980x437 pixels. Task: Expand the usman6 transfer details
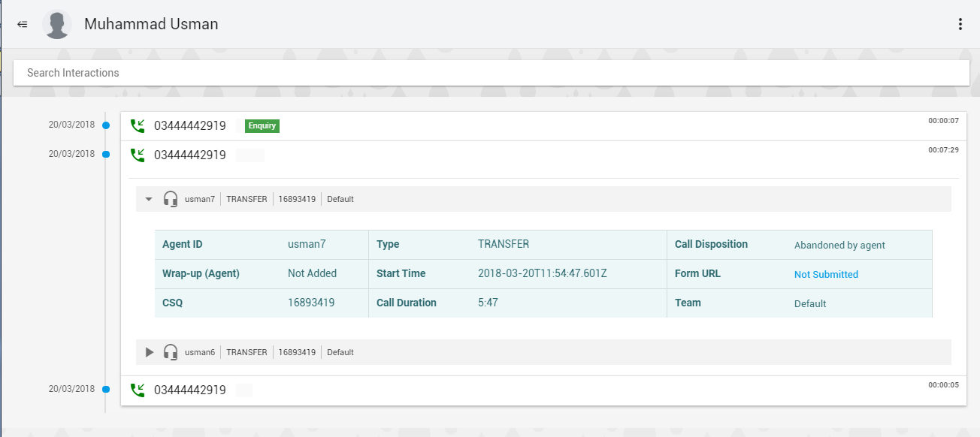[149, 352]
